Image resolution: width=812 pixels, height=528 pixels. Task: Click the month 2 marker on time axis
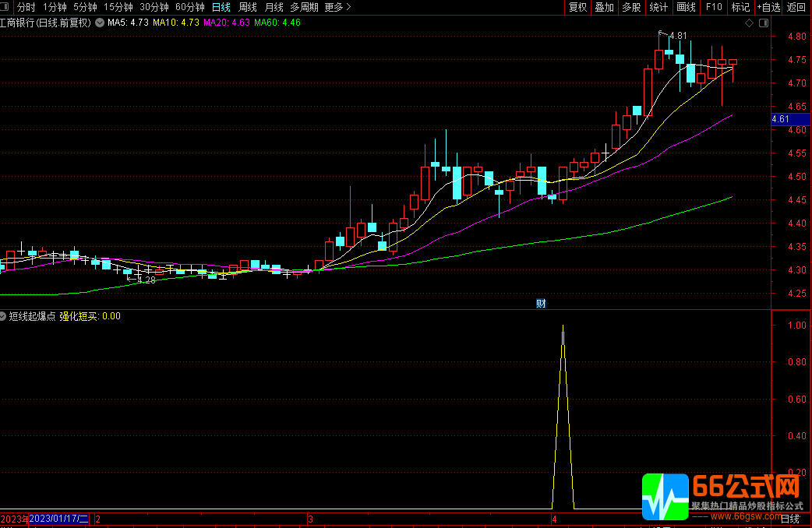click(98, 519)
